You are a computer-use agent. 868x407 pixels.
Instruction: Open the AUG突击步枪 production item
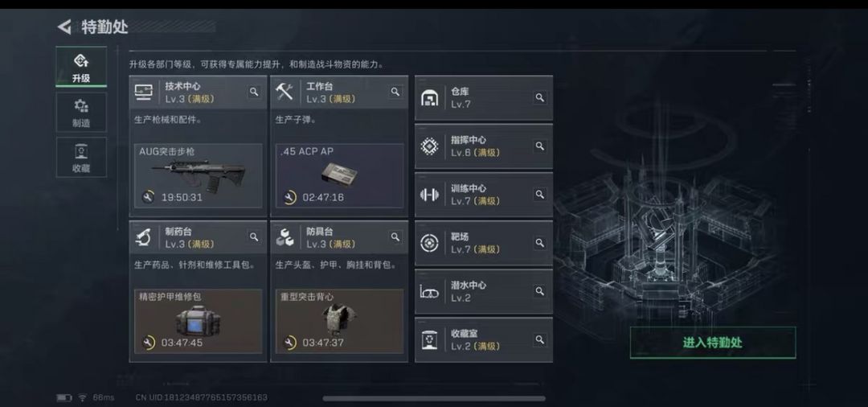(x=199, y=176)
